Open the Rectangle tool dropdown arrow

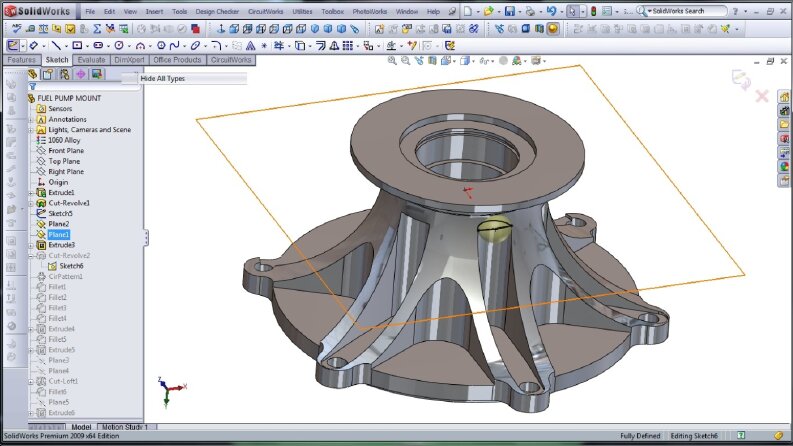[x=86, y=46]
